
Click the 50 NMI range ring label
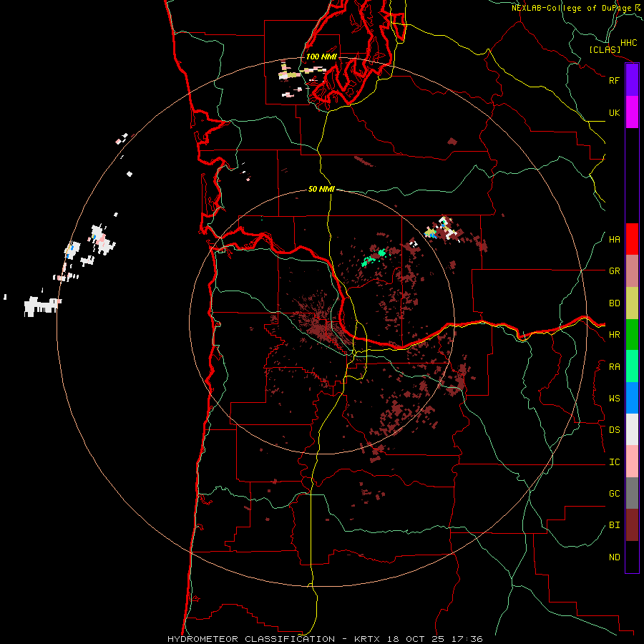point(321,190)
